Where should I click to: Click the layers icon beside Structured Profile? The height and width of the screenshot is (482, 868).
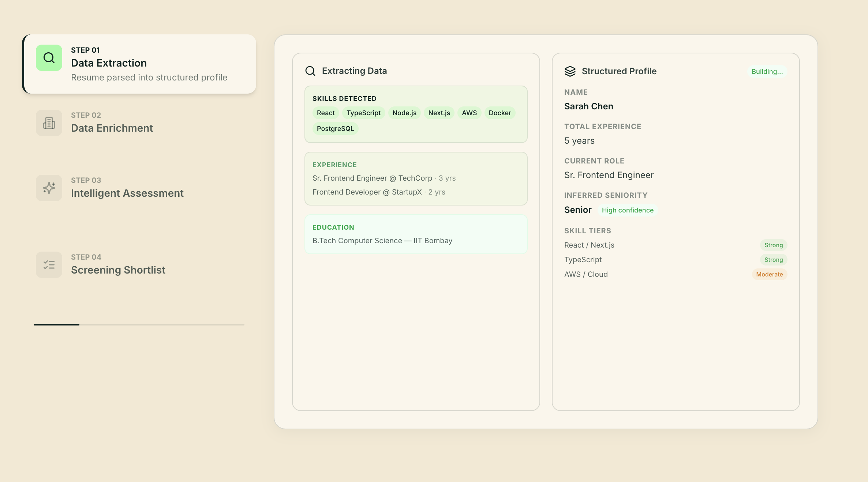(570, 71)
